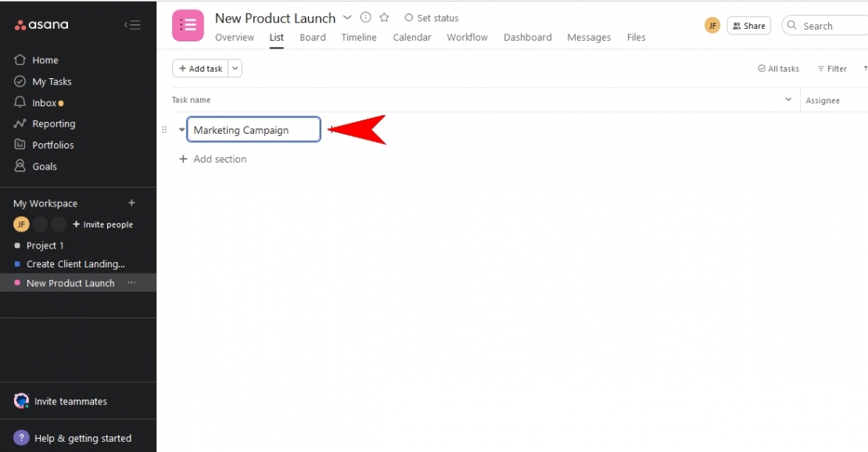The image size is (868, 452).
Task: Open the project title dropdown
Action: pyautogui.click(x=347, y=17)
